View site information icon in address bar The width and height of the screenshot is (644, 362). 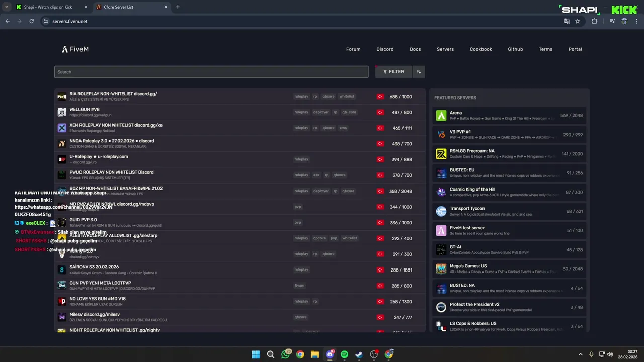[x=46, y=21]
